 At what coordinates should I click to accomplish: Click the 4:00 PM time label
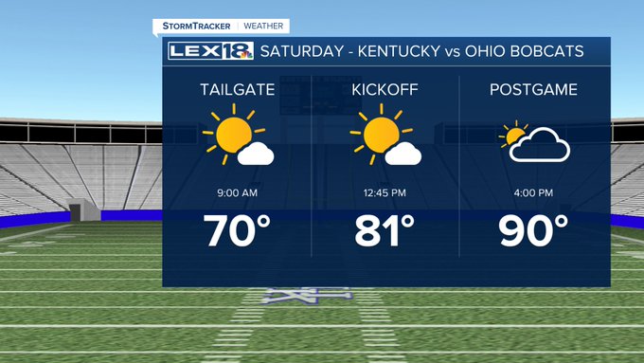pyautogui.click(x=533, y=192)
